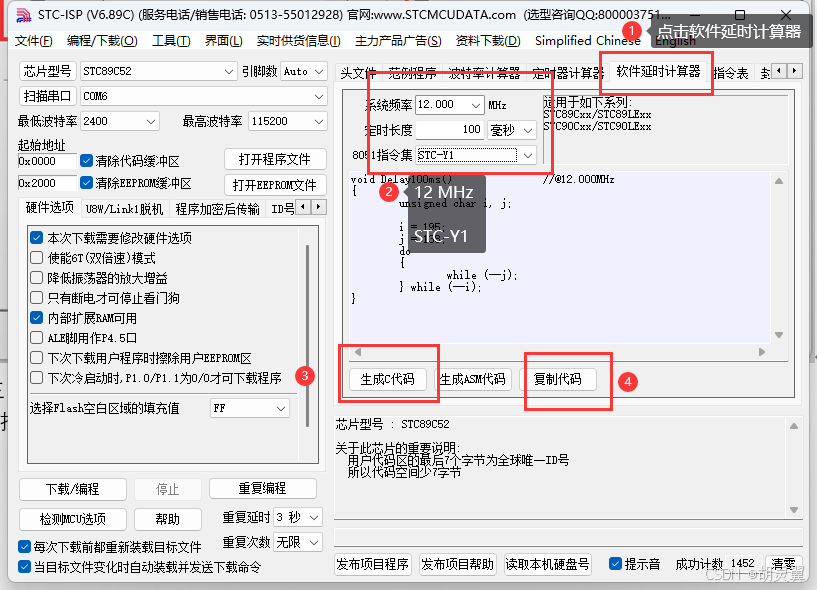Check 下次冷启动时 P1.0/P1.1 option
Screen dimensions: 817x590
[x=36, y=378]
